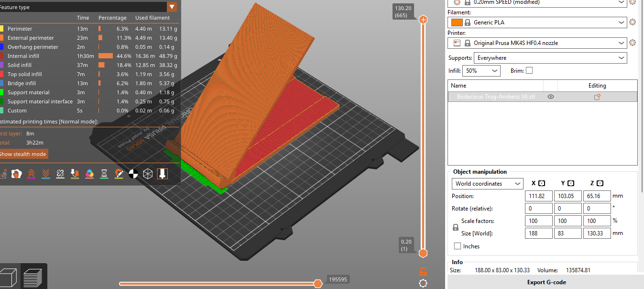Image resolution: width=644 pixels, height=289 pixels.
Task: Click the Show stealth mode button
Action: pos(23,154)
